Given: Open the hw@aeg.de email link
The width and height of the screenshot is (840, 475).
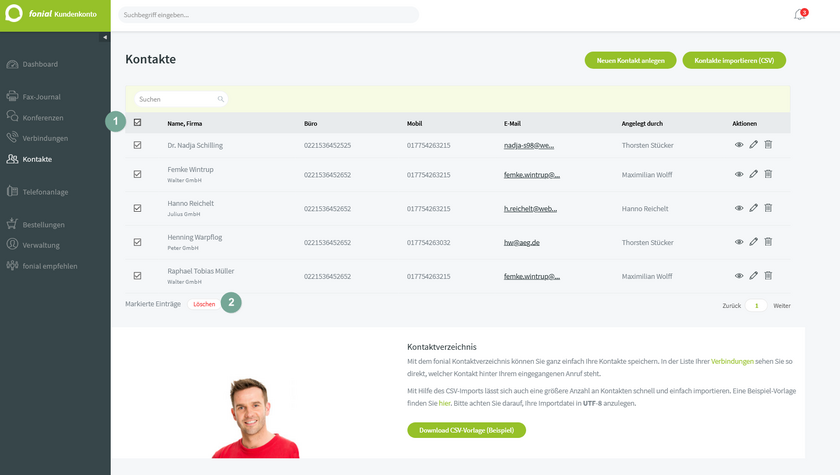Looking at the screenshot, I should [x=522, y=243].
